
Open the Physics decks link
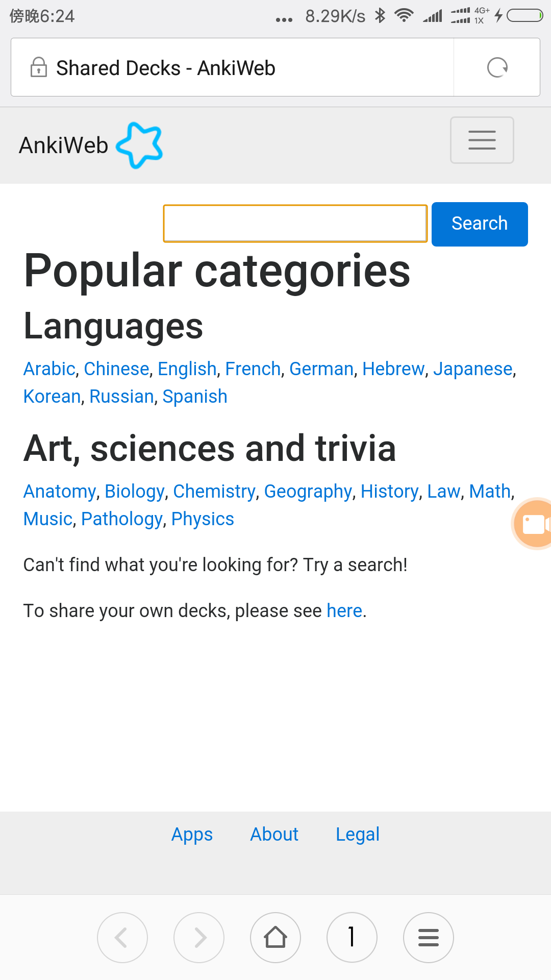click(x=203, y=519)
